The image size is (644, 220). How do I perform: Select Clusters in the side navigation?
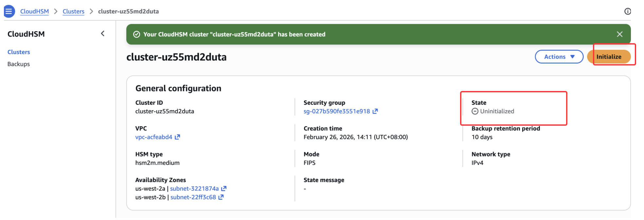19,52
